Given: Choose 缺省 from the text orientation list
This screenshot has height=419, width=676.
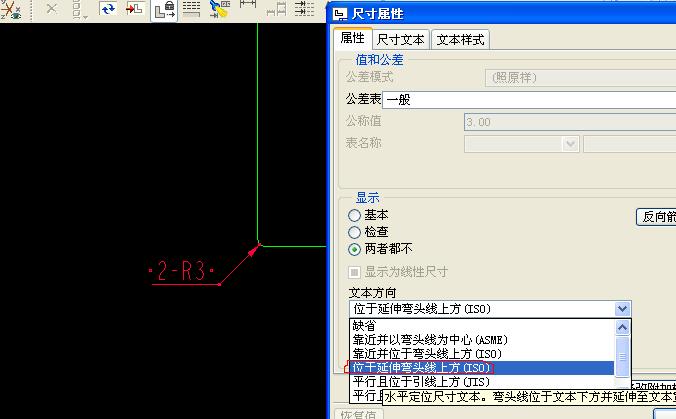Looking at the screenshot, I should (482, 326).
